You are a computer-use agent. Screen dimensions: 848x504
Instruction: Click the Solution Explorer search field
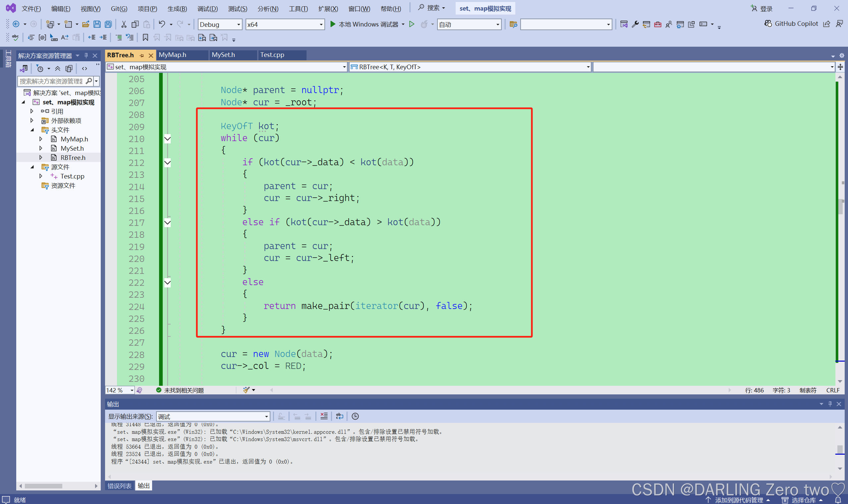51,81
